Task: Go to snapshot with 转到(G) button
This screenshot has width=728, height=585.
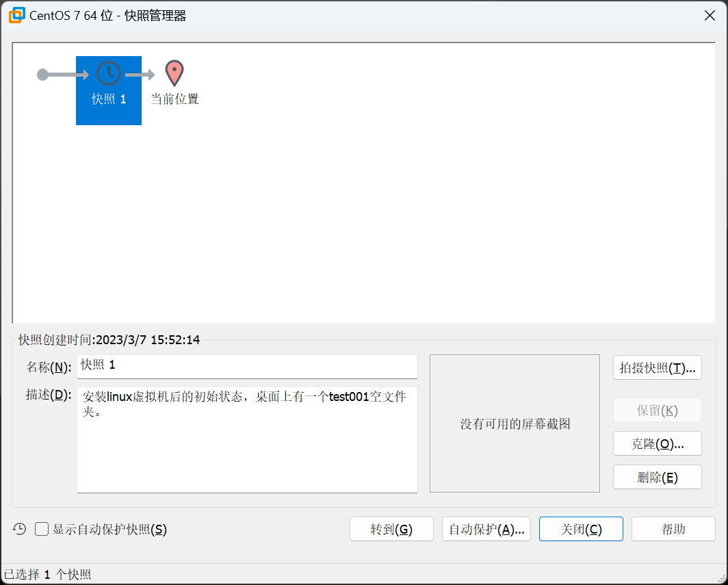Action: [x=391, y=529]
